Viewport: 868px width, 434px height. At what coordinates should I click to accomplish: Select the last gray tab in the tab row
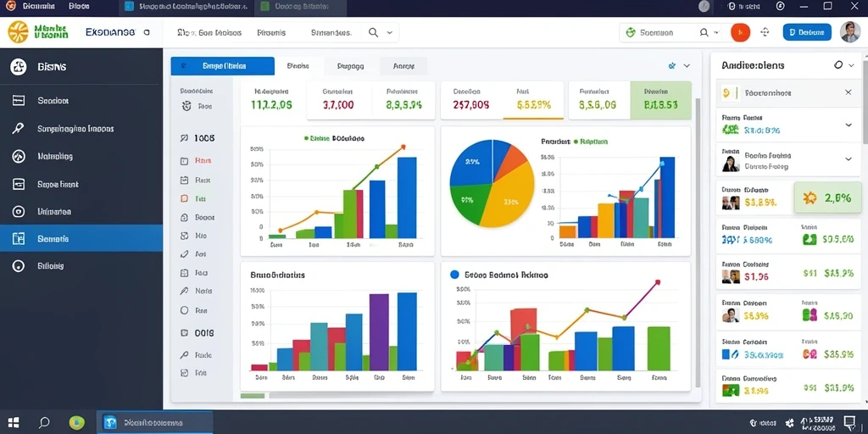(403, 66)
